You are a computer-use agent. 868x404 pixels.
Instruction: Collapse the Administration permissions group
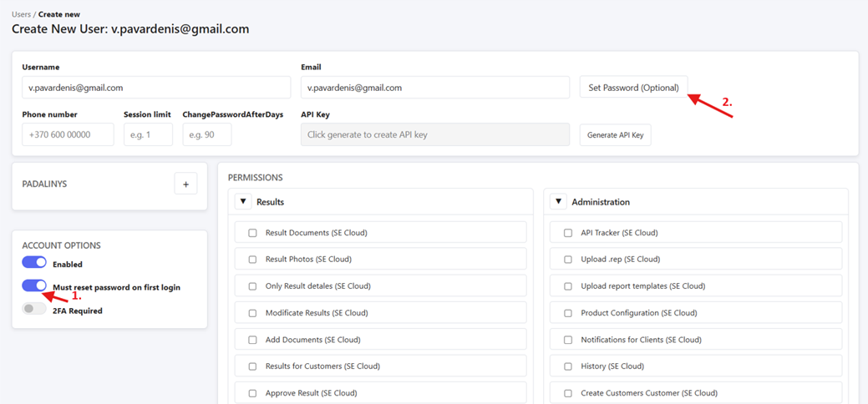point(558,202)
